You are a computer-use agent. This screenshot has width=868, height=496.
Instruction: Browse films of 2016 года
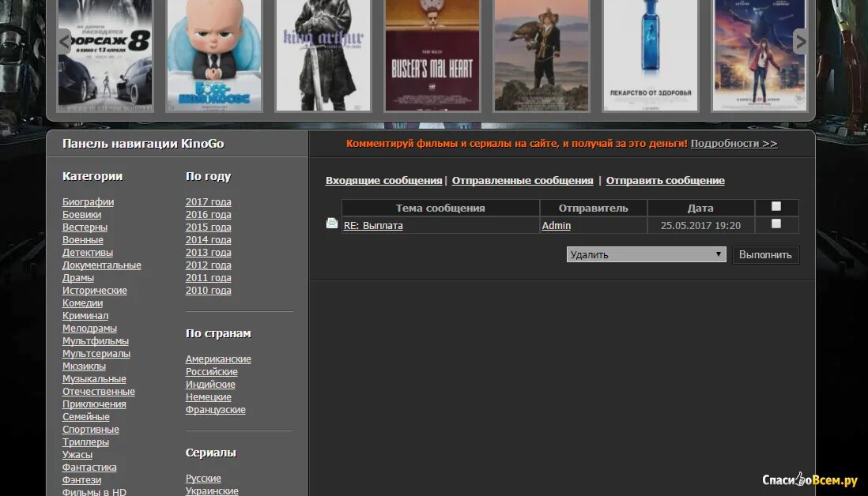tap(208, 215)
